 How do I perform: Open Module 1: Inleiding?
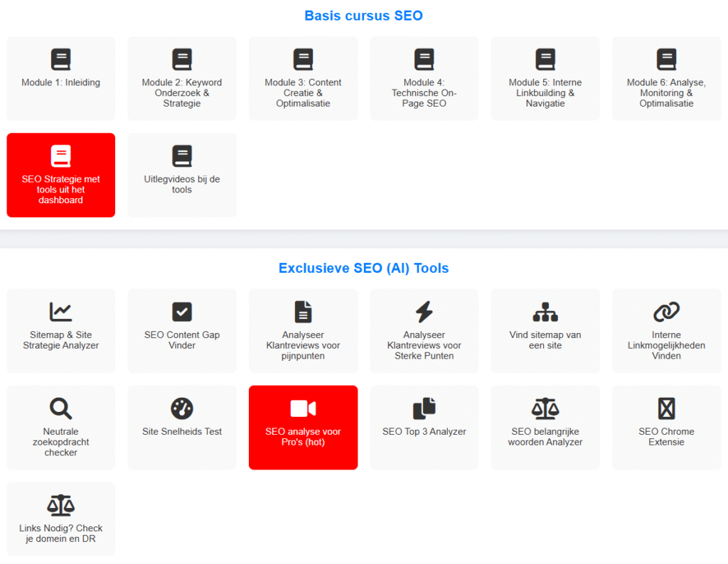[x=60, y=78]
